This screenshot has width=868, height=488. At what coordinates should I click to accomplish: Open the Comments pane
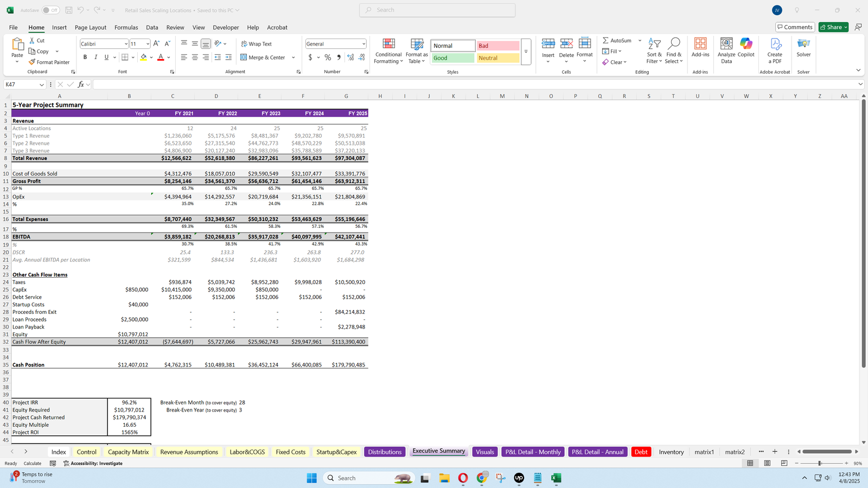point(794,27)
